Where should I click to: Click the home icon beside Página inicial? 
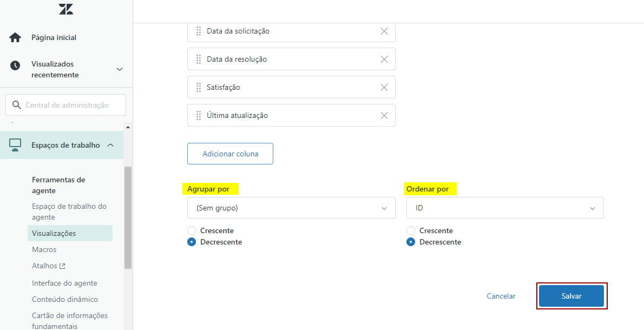tap(15, 37)
